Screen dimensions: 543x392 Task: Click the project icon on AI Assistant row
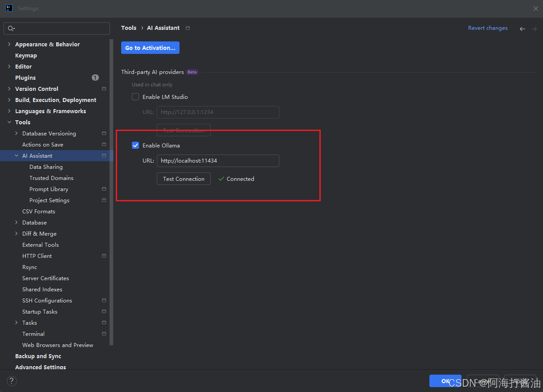coord(104,155)
